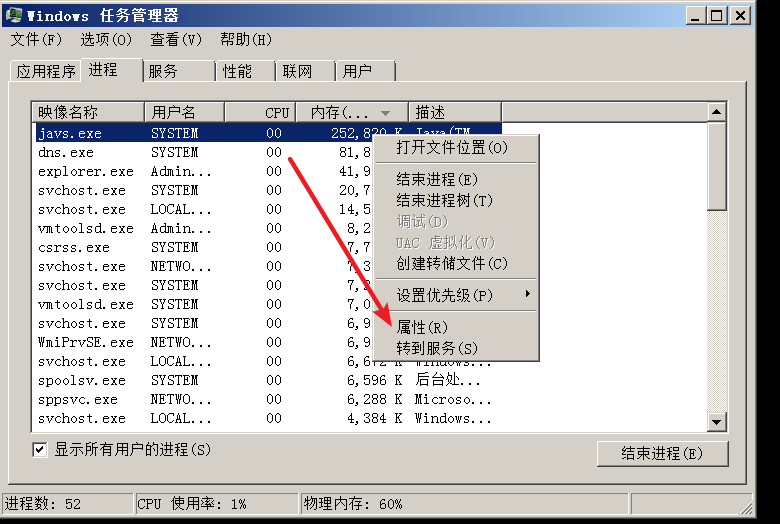780x524 pixels.
Task: Sort by CPU column header
Action: click(260, 112)
